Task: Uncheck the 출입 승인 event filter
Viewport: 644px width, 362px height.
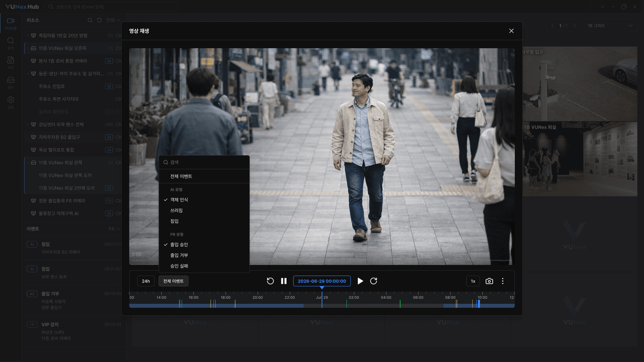Action: click(x=204, y=245)
